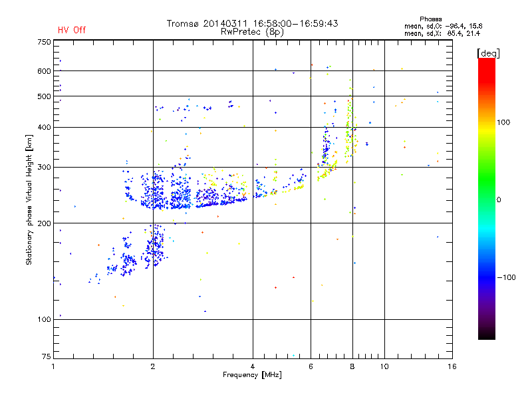Click the y-axis tick label '750'
Image resolution: width=532 pixels, height=399 pixels.
pos(44,42)
